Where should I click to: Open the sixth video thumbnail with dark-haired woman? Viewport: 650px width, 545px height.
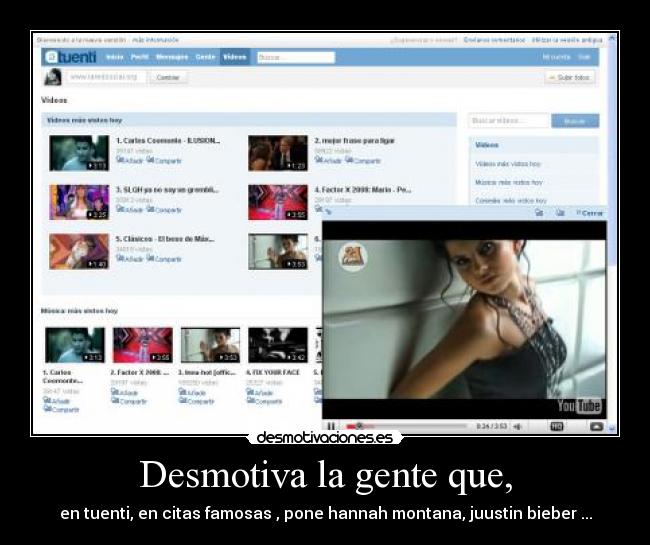pyautogui.click(x=278, y=251)
